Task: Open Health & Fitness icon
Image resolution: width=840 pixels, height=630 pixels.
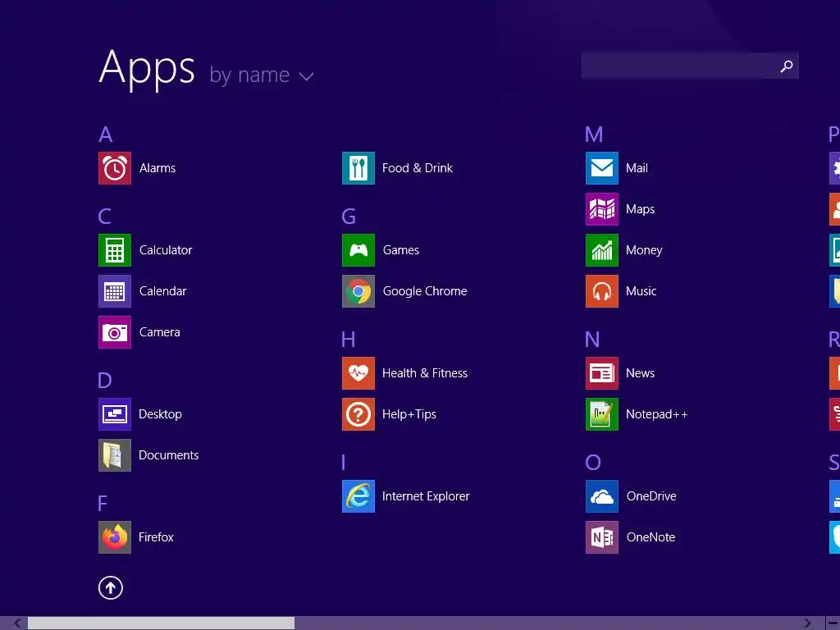Action: [358, 373]
